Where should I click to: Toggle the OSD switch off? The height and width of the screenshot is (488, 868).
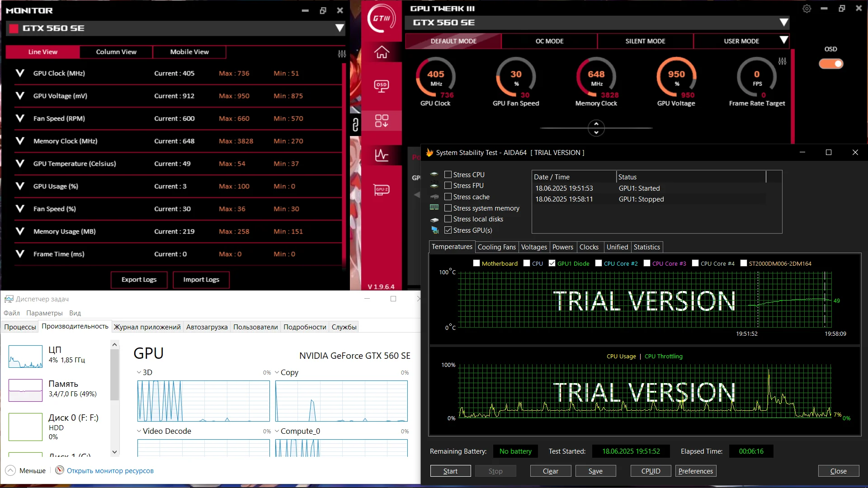point(831,64)
